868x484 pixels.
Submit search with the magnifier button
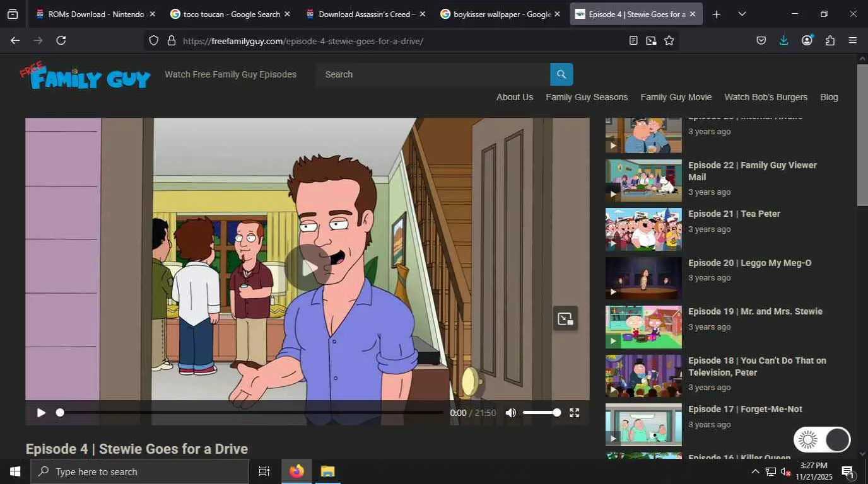click(x=561, y=74)
